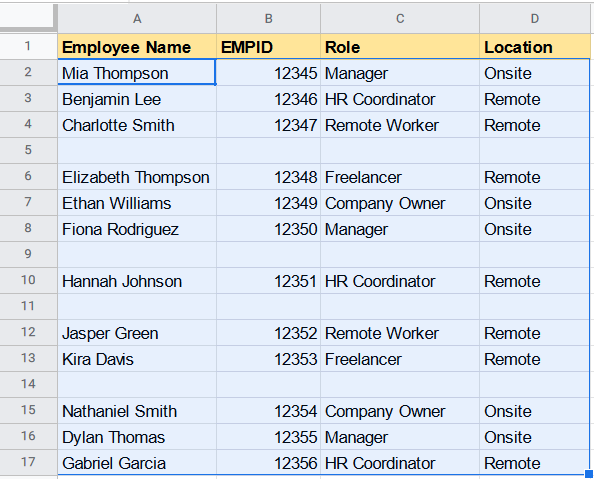Select column B header
594x479 pixels.
(x=269, y=18)
